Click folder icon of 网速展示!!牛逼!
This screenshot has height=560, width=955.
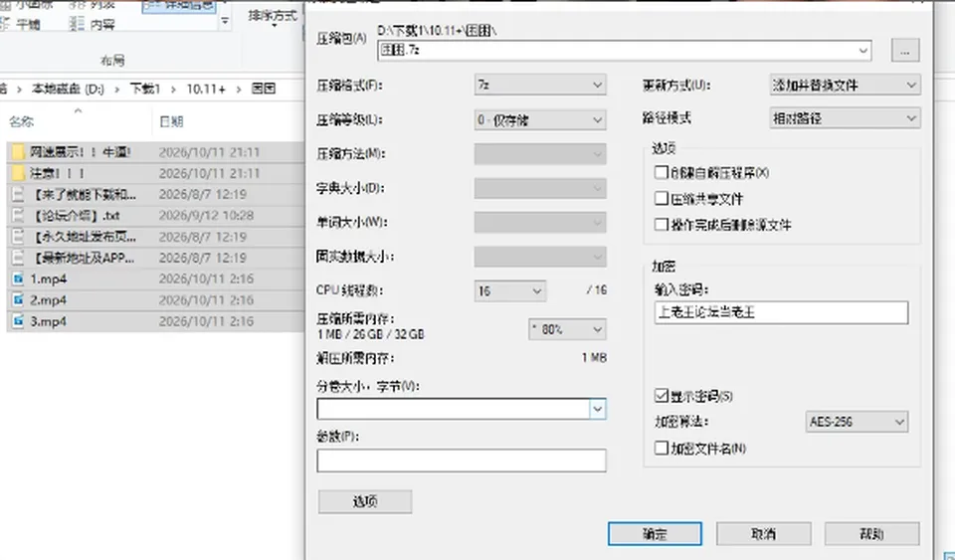click(18, 152)
